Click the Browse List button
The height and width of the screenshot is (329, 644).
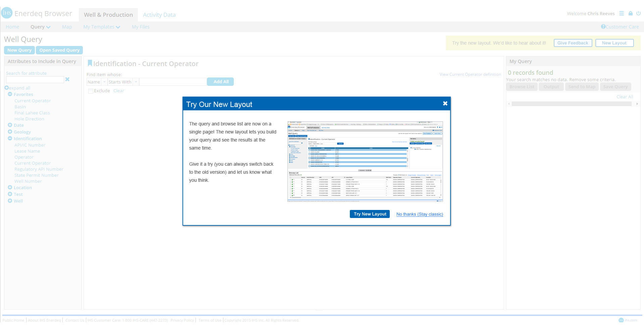[x=522, y=87]
